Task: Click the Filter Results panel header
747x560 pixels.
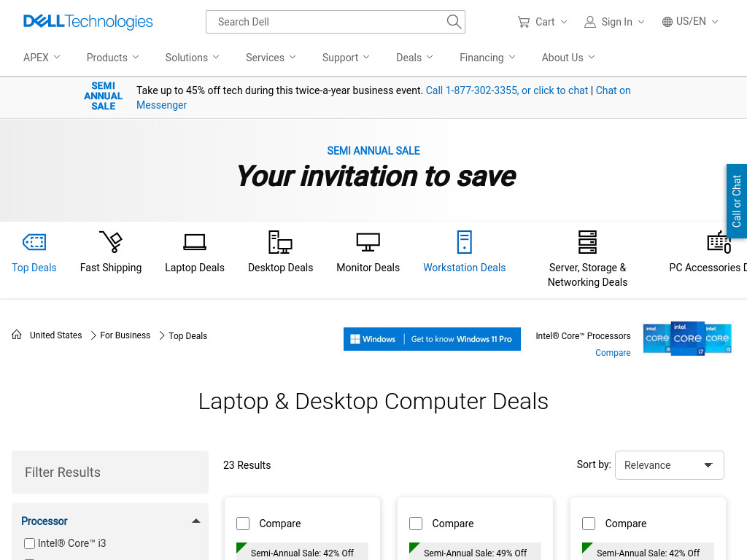Action: (110, 472)
